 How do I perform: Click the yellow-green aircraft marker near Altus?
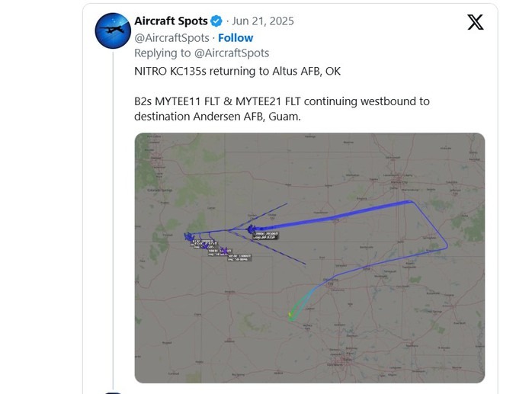(290, 316)
